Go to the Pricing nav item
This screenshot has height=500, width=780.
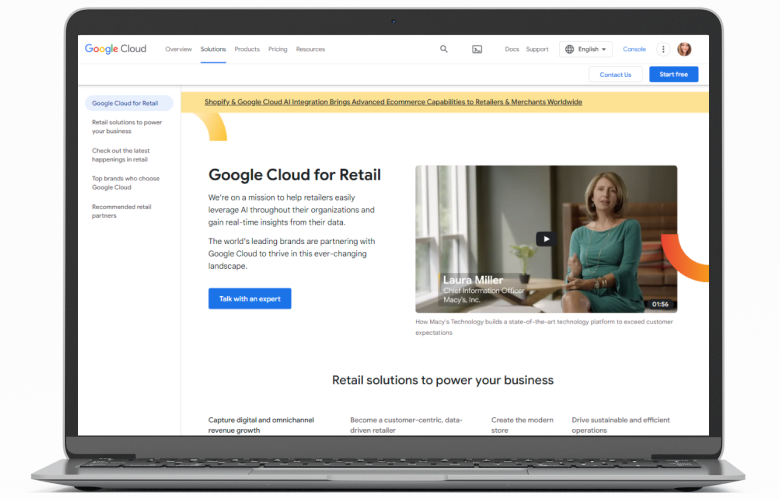(x=278, y=49)
